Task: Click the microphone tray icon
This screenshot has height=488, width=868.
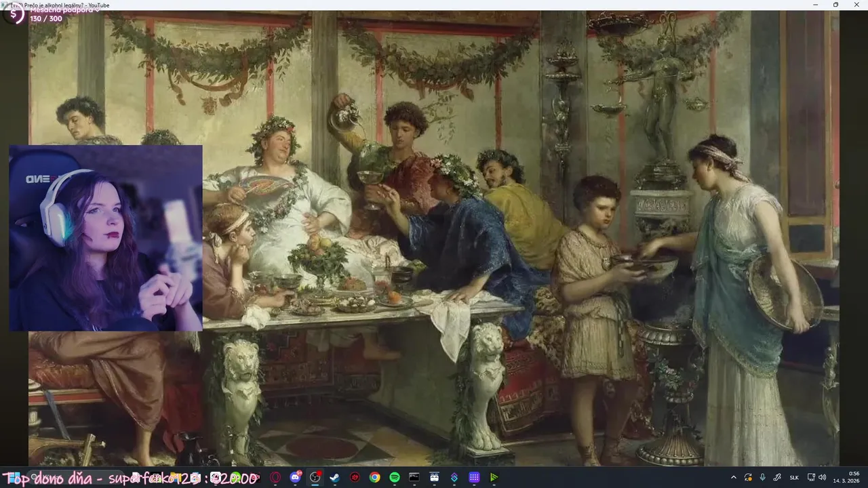Action: coord(763,477)
